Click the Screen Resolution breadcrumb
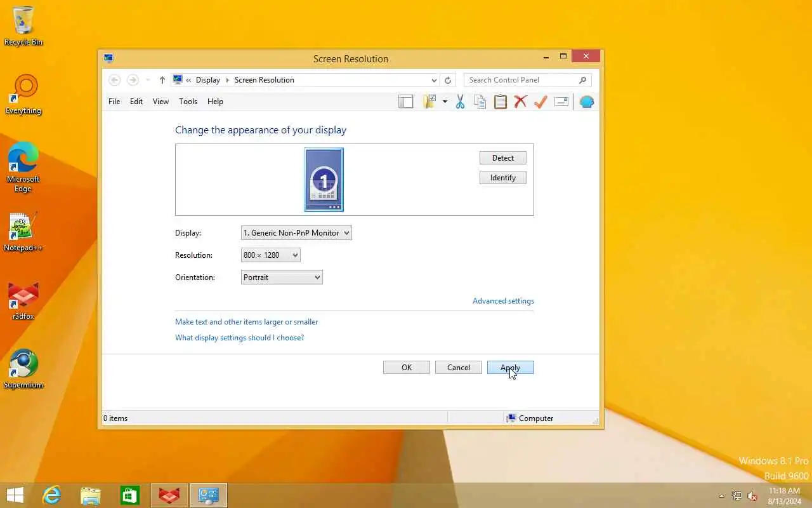The width and height of the screenshot is (812, 508). click(265, 80)
